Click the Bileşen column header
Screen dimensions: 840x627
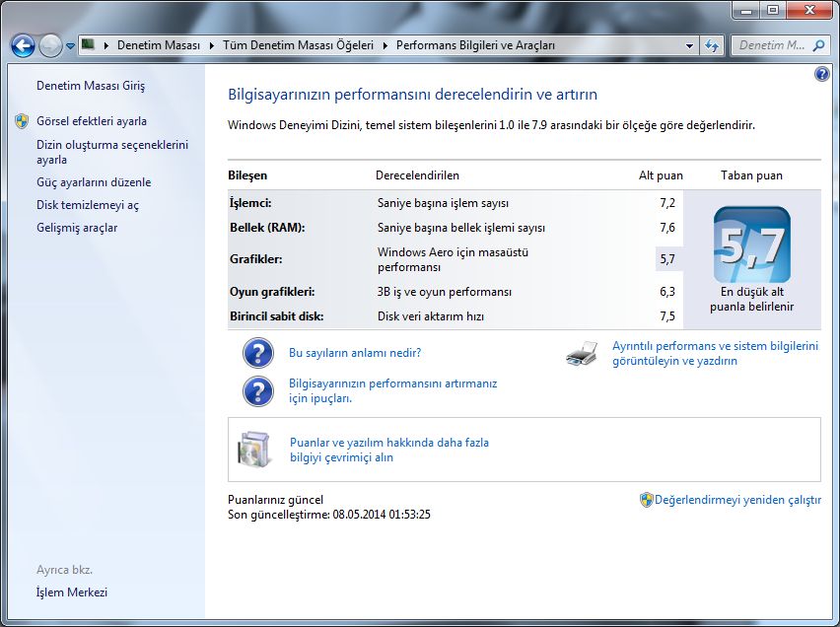click(247, 175)
